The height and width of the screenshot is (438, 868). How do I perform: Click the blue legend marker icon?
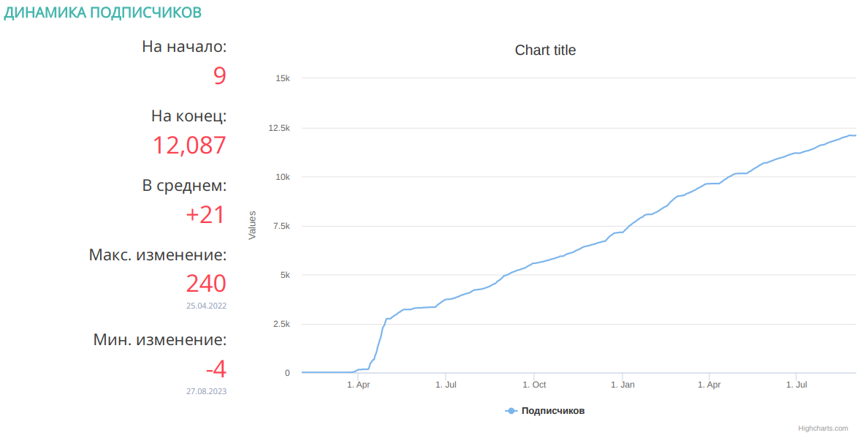click(511, 411)
